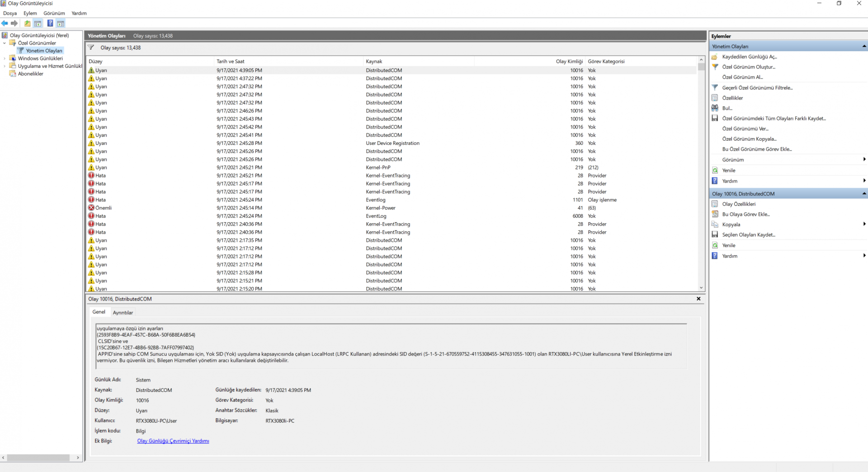The height and width of the screenshot is (472, 868).
Task: Sort by the Düzey column header
Action: 150,62
